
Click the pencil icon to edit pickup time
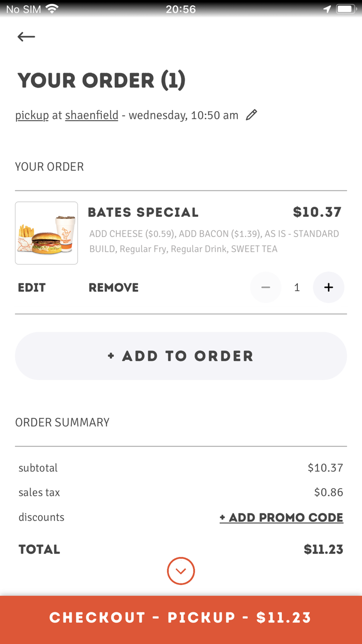(x=251, y=114)
